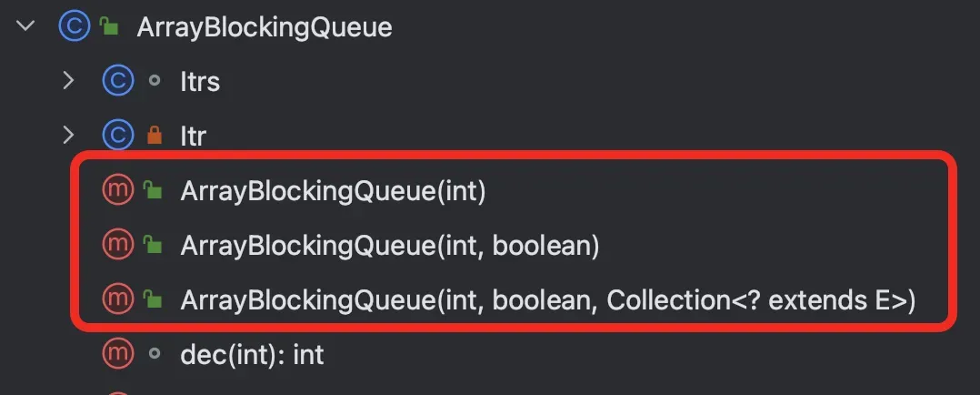This screenshot has width=980, height=395.
Task: Expand the Itrs inner class
Action: pos(68,82)
